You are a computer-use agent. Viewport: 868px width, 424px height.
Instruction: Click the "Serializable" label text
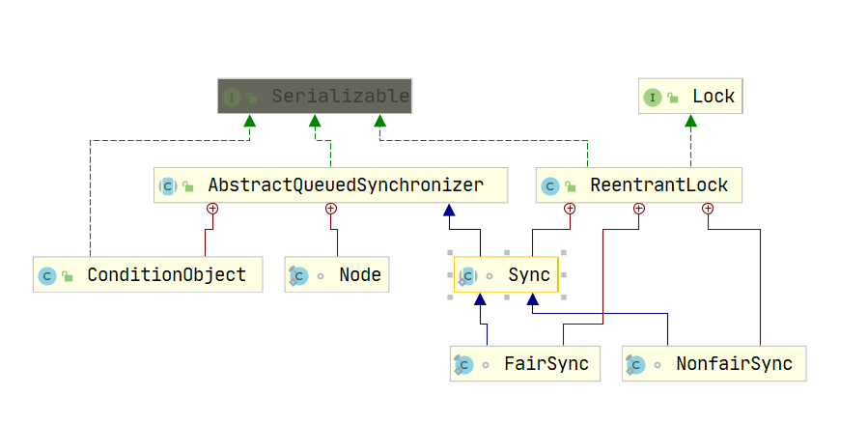pyautogui.click(x=341, y=97)
